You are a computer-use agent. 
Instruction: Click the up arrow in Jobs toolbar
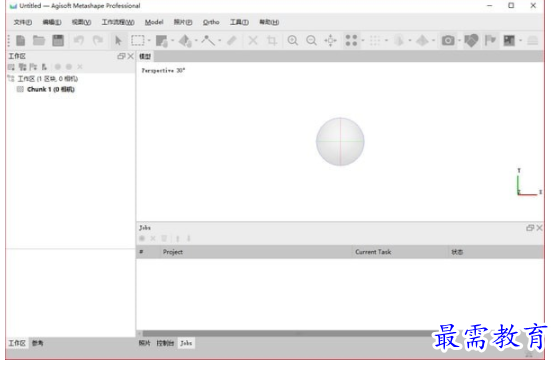[178, 239]
